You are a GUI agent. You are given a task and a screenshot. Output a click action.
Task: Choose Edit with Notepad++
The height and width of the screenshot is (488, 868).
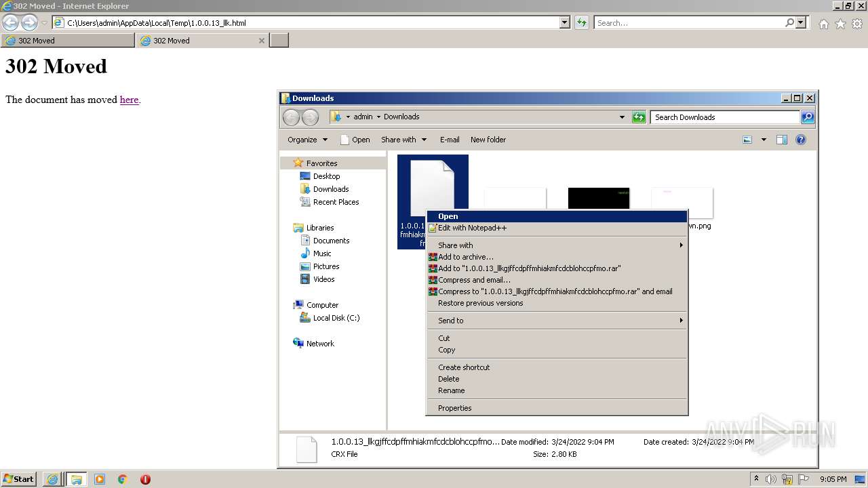click(556, 228)
